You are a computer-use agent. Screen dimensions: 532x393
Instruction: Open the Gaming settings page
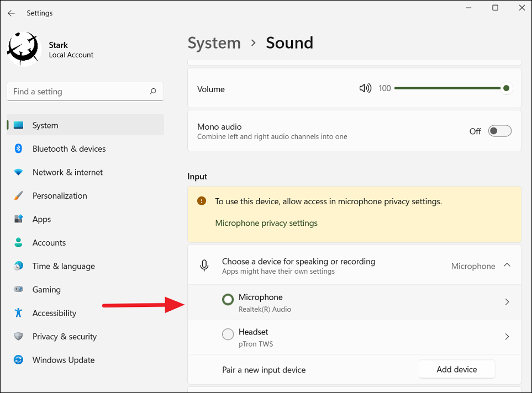click(46, 290)
